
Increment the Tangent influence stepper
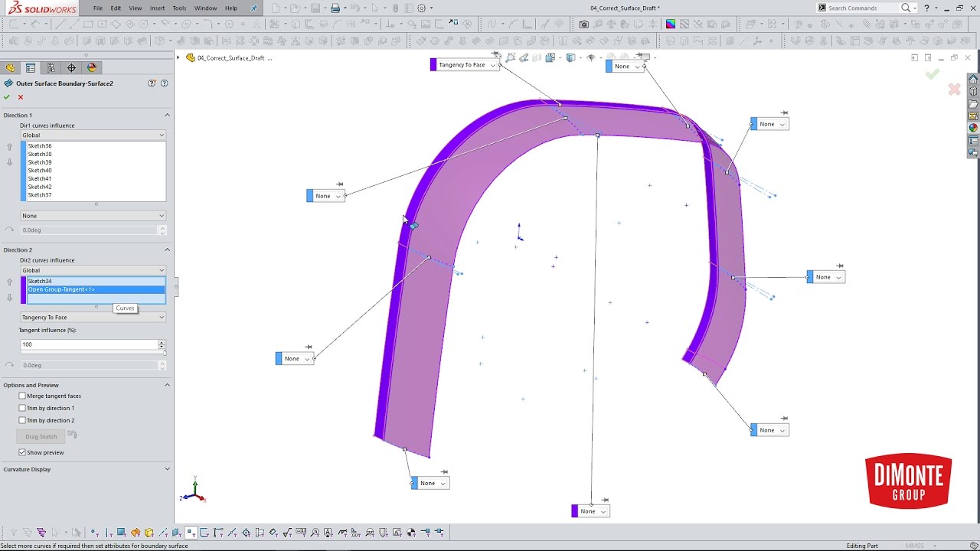click(x=162, y=342)
